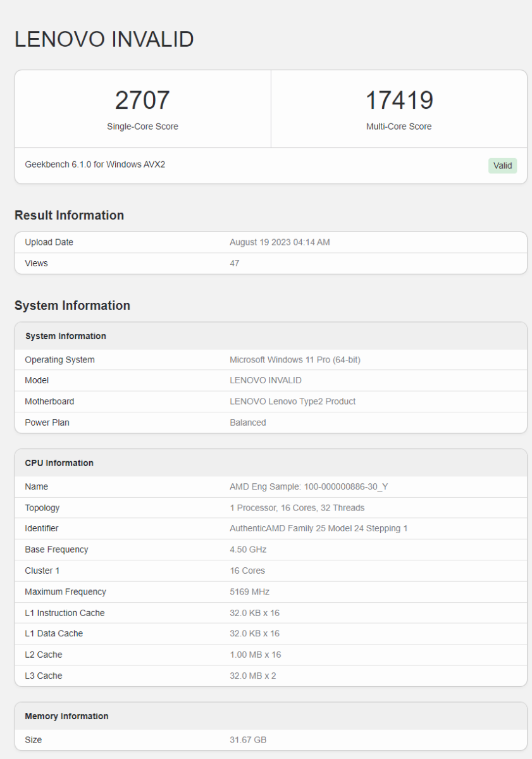Viewport: 532px width, 759px height.
Task: Click the Cluster 1 value 16 Cores
Action: coord(247,571)
